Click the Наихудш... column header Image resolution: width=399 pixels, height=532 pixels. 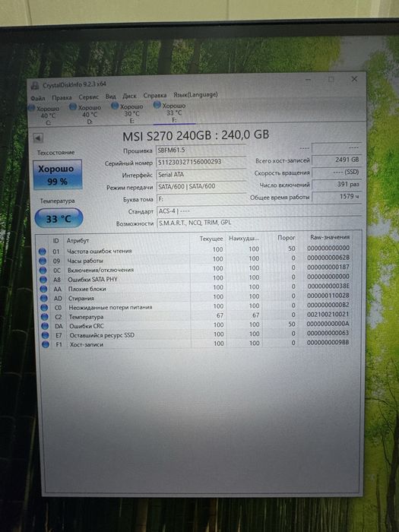[244, 239]
